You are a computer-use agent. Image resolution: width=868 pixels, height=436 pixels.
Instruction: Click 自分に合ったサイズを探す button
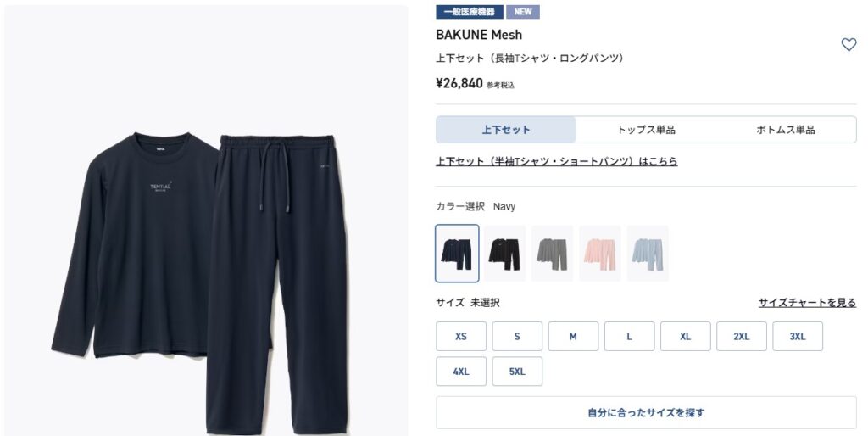646,412
